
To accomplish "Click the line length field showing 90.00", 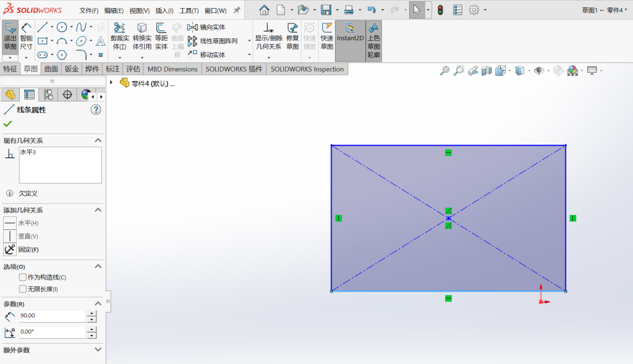I will (53, 316).
